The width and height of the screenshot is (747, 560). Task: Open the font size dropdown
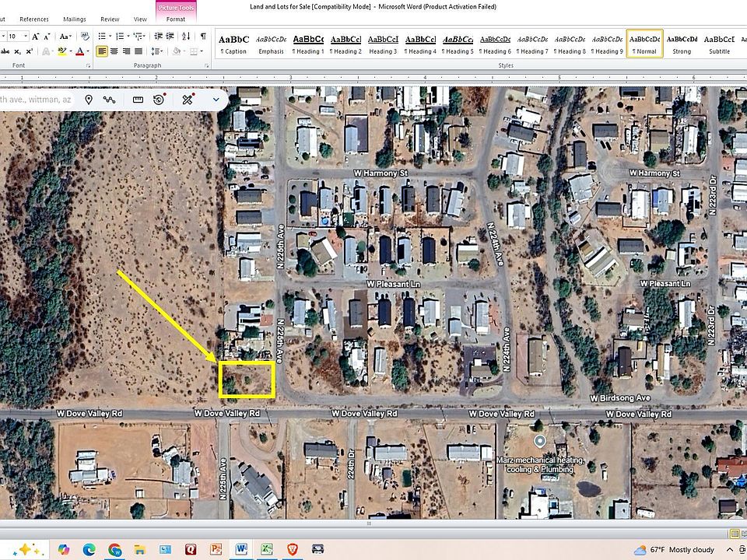pyautogui.click(x=26, y=37)
